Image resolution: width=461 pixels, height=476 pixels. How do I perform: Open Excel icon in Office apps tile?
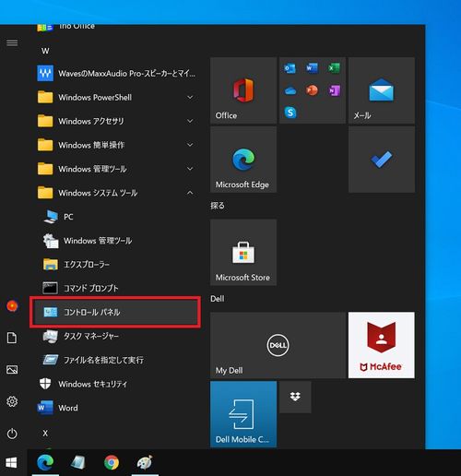coord(334,68)
